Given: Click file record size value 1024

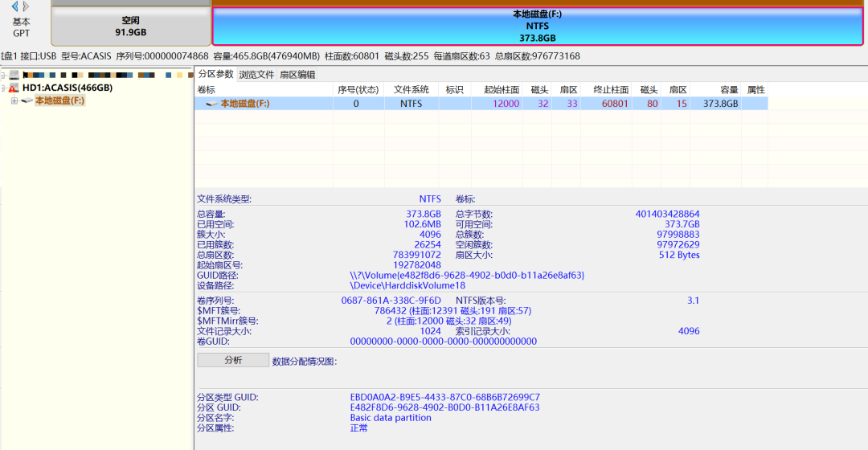Looking at the screenshot, I should pos(430,331).
